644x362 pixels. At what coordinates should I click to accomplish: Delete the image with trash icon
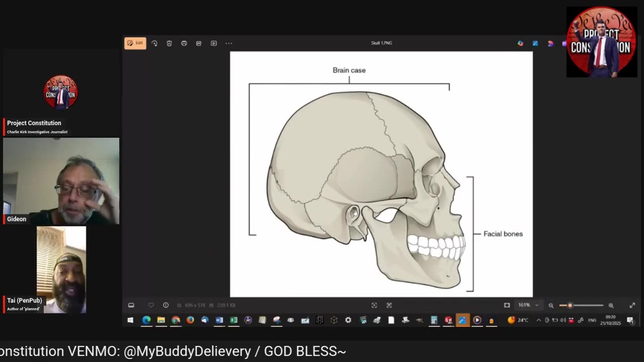click(169, 43)
